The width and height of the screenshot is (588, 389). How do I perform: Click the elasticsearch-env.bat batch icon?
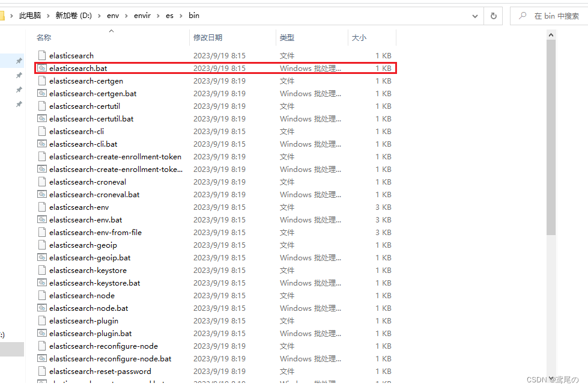click(42, 219)
